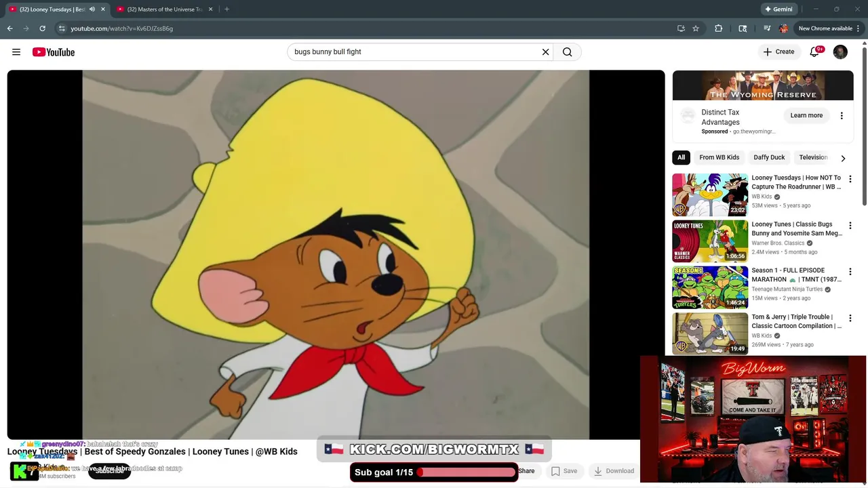Select the Daffy Duck chip
The width and height of the screenshot is (868, 488).
coord(769,157)
